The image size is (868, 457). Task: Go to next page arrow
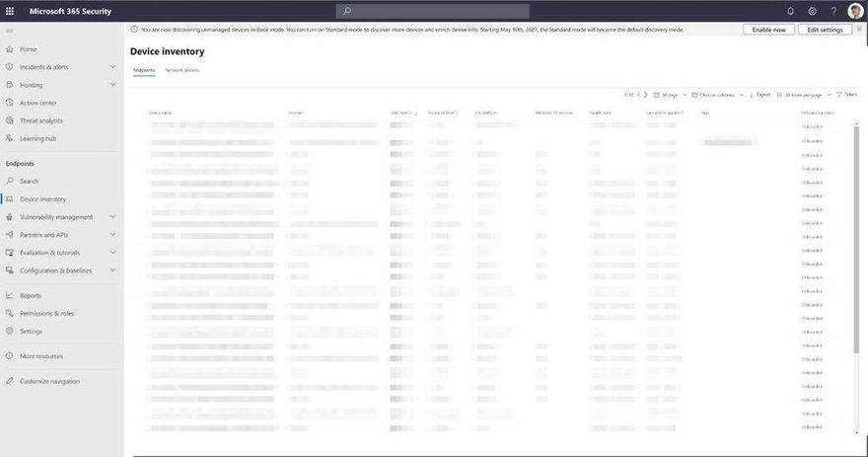[x=645, y=95]
